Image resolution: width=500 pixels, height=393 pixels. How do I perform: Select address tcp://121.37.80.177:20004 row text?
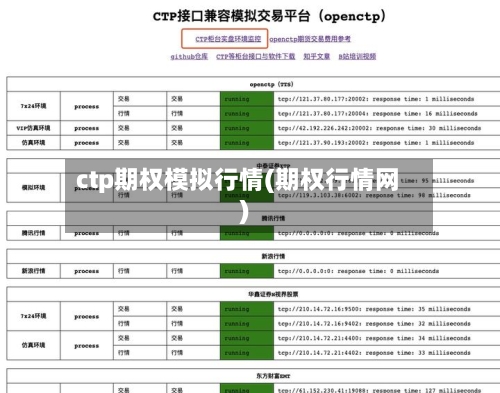tap(378, 114)
